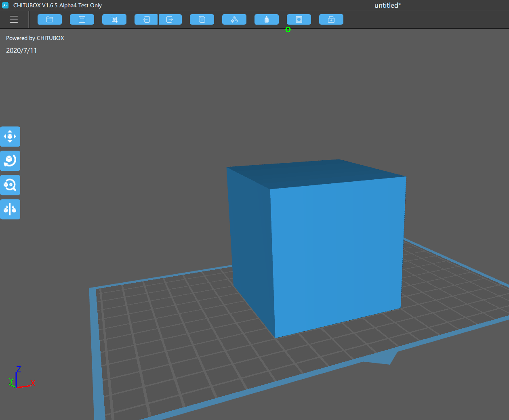
Task: Open the screenshot capture tool
Action: tap(299, 19)
